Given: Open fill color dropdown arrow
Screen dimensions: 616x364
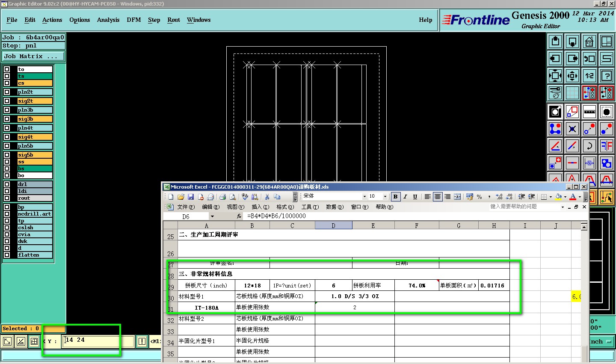Looking at the screenshot, I should [565, 197].
